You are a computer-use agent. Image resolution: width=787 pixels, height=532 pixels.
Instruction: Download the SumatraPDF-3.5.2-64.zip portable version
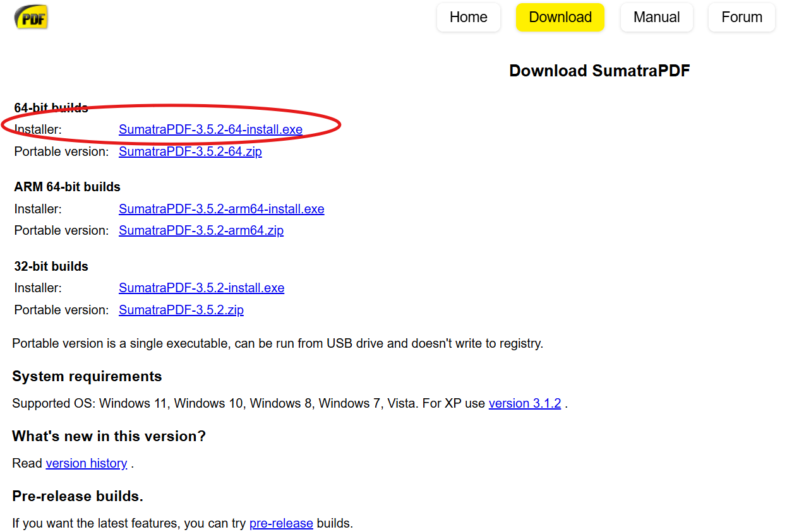click(190, 152)
